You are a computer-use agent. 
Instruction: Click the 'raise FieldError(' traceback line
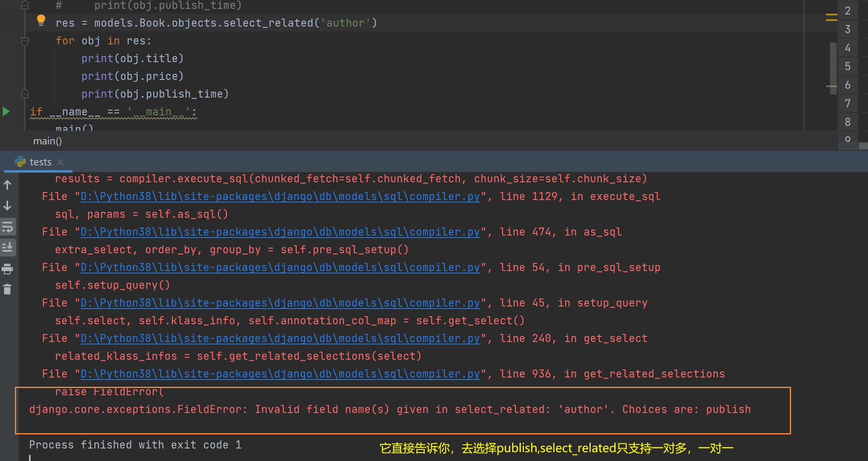pos(110,392)
